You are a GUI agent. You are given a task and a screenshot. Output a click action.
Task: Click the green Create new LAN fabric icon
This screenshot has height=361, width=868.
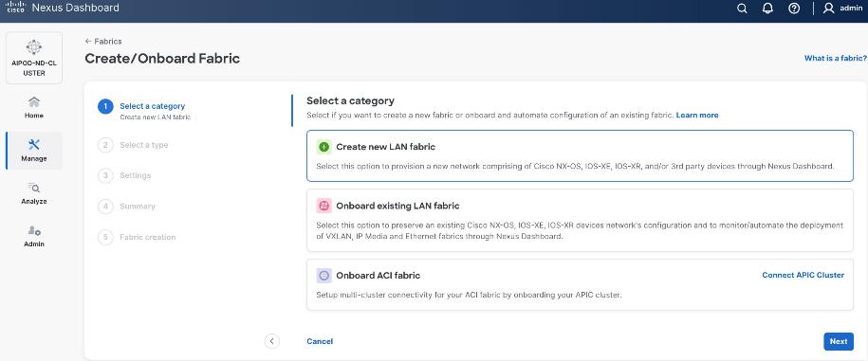pos(323,147)
